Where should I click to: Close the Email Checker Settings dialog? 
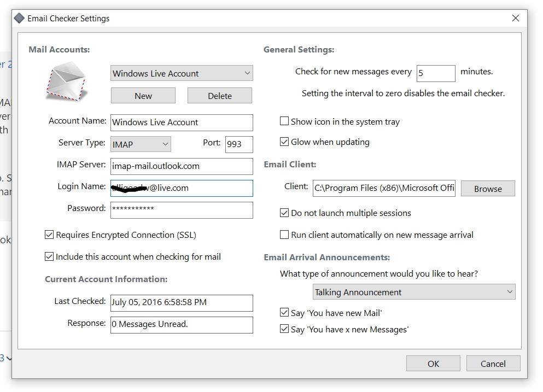(x=515, y=18)
